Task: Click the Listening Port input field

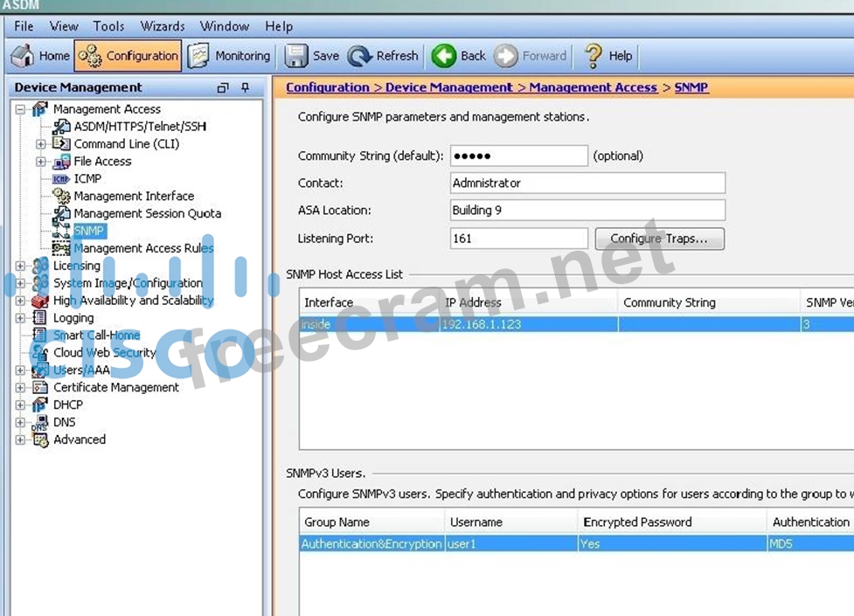Action: tap(518, 239)
